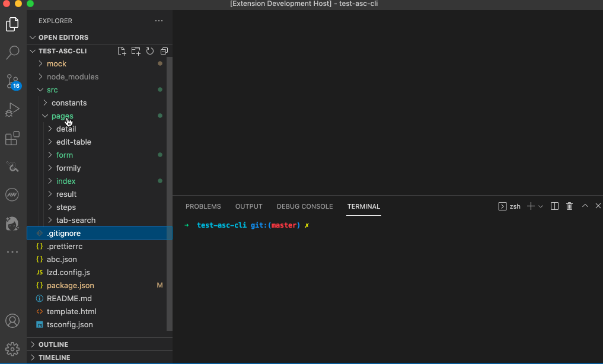
Task: Open the .gitignore file
Action: pyautogui.click(x=99, y=234)
